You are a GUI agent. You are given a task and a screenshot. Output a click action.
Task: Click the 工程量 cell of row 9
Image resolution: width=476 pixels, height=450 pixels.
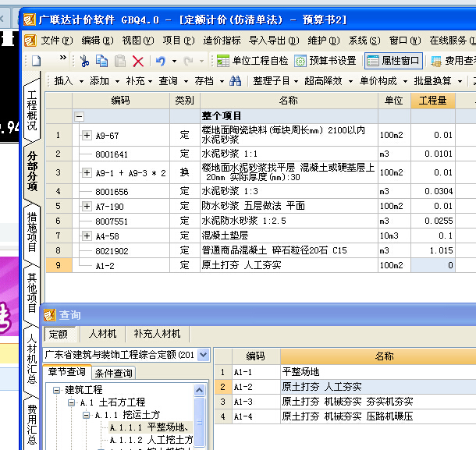point(433,265)
